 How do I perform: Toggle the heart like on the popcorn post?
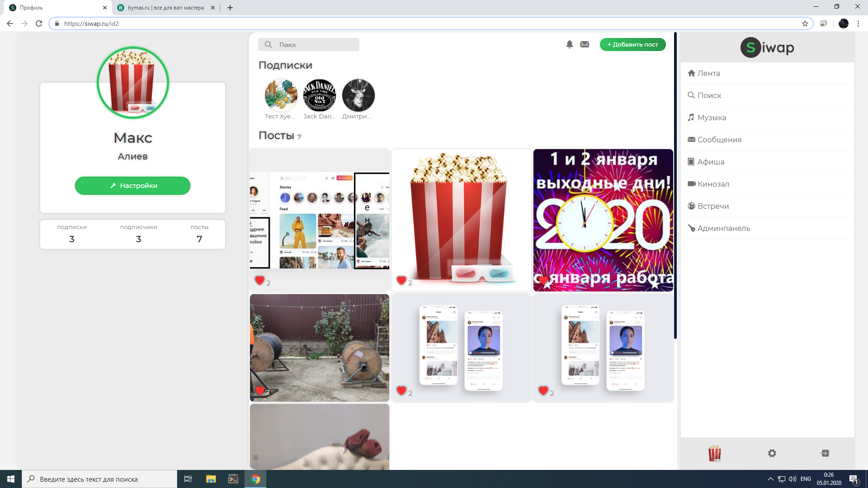(401, 281)
